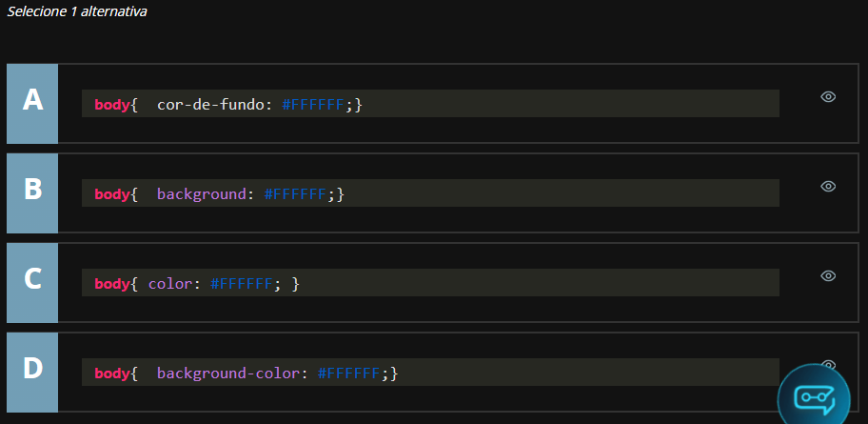The width and height of the screenshot is (868, 424).
Task: Click the 'body' keyword in option B
Action: click(x=112, y=193)
